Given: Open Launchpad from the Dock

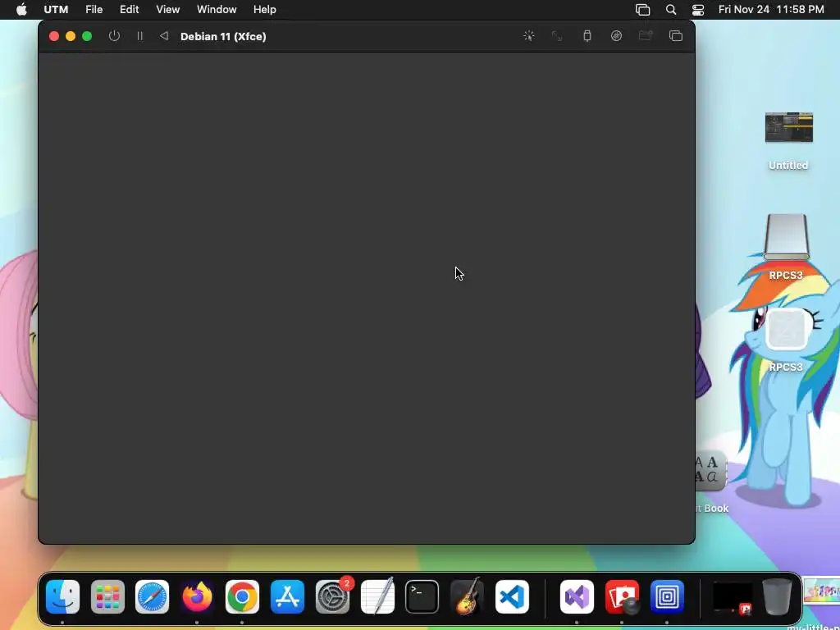Looking at the screenshot, I should 107,596.
